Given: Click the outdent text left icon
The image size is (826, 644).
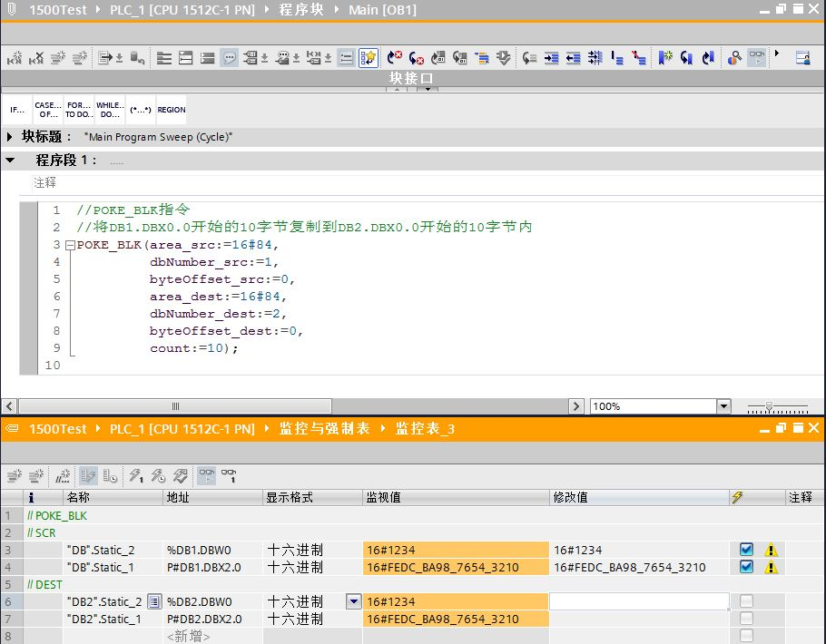Looking at the screenshot, I should tap(573, 57).
